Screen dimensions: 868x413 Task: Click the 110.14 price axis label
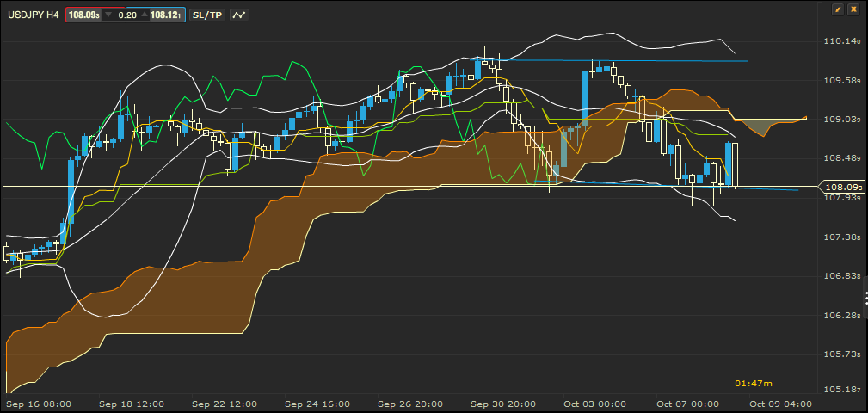click(840, 41)
